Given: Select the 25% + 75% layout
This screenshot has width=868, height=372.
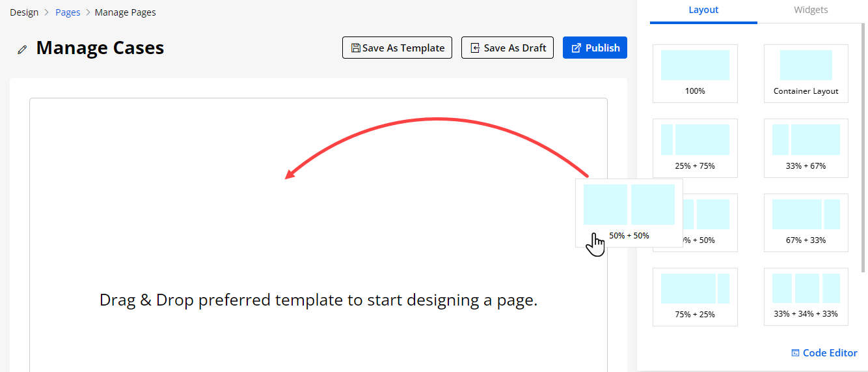Looking at the screenshot, I should (x=695, y=148).
